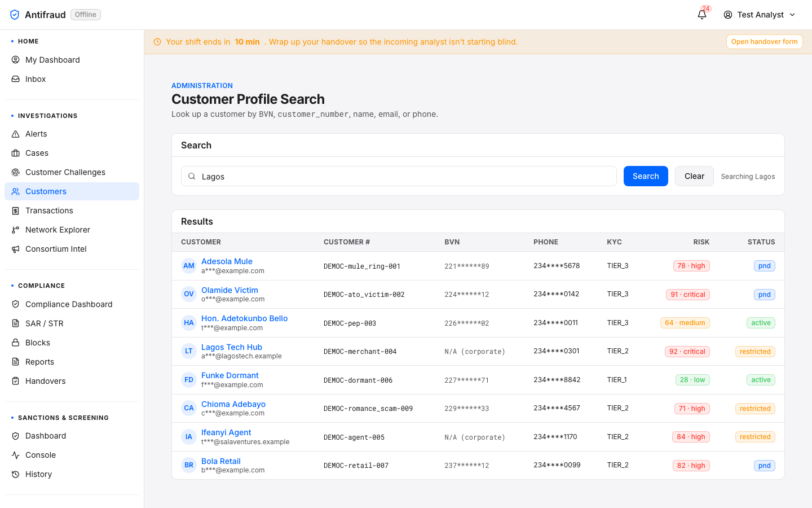Open Ifeanyi Agent customer link
The width and height of the screenshot is (812, 508).
click(x=226, y=432)
